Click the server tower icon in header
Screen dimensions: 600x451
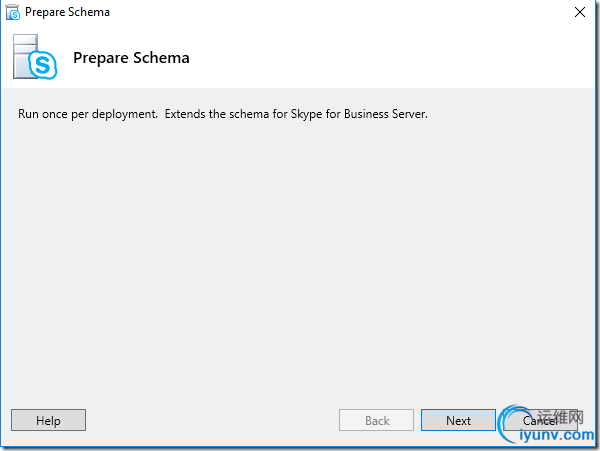coord(25,54)
